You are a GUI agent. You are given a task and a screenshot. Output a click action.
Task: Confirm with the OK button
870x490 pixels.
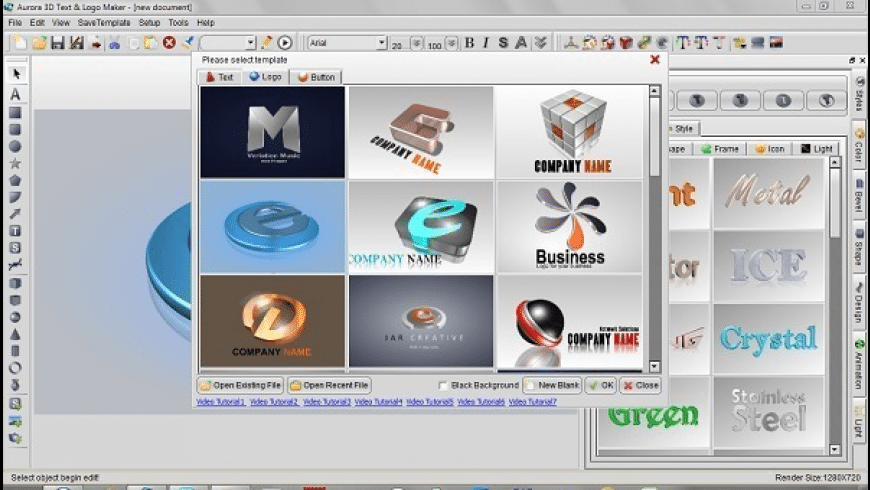tap(601, 385)
